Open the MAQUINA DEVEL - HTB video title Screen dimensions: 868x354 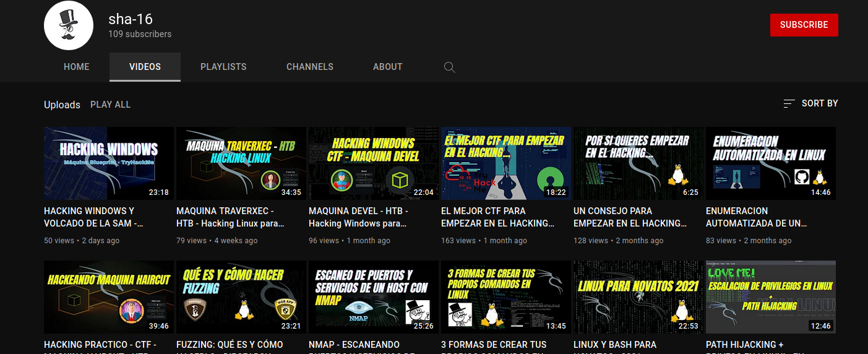358,217
